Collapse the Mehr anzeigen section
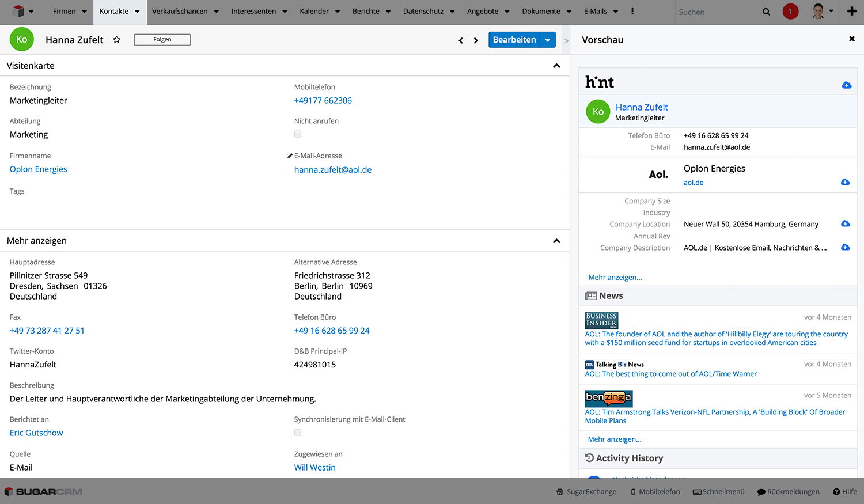Image resolution: width=864 pixels, height=504 pixels. click(556, 241)
